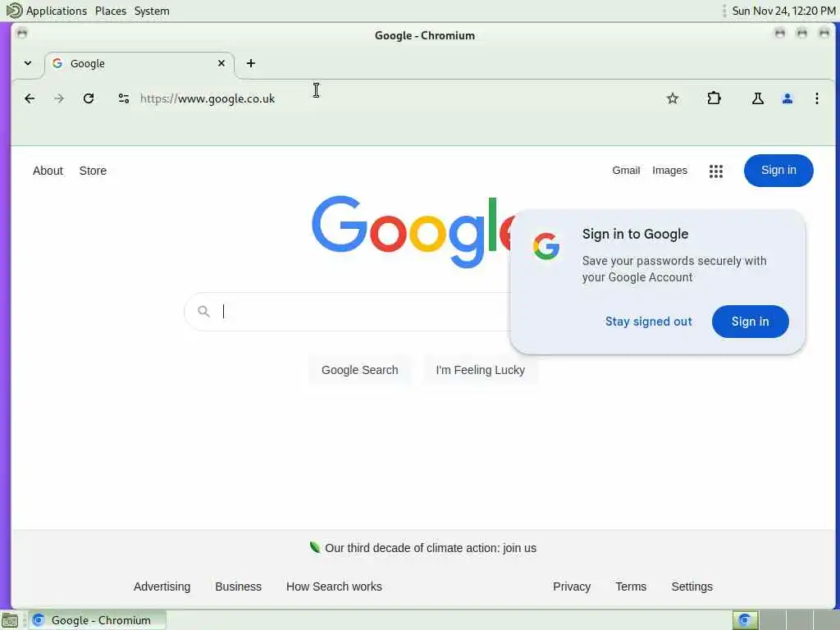840x630 pixels.
Task: Open the Privacy footer link
Action: point(572,587)
